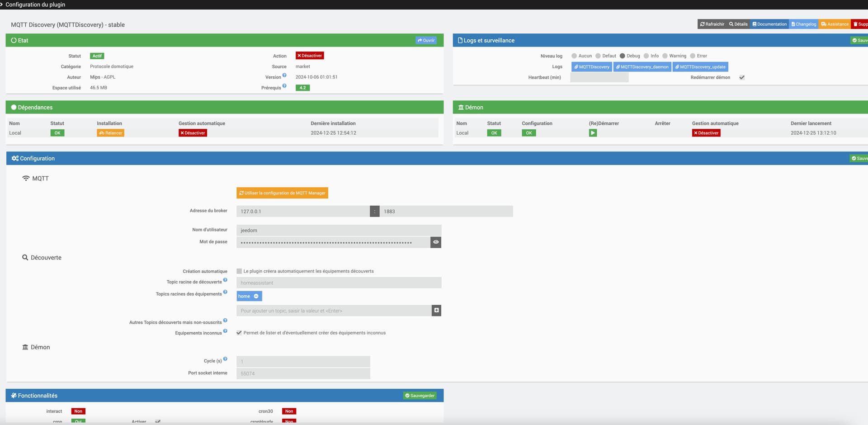Select the Defaut log level
The width and height of the screenshot is (868, 425).
point(598,56)
